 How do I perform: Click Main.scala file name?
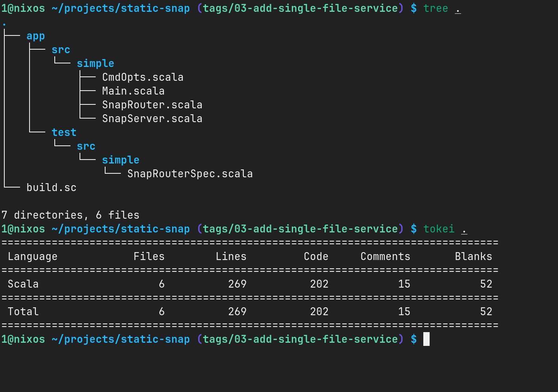point(133,91)
